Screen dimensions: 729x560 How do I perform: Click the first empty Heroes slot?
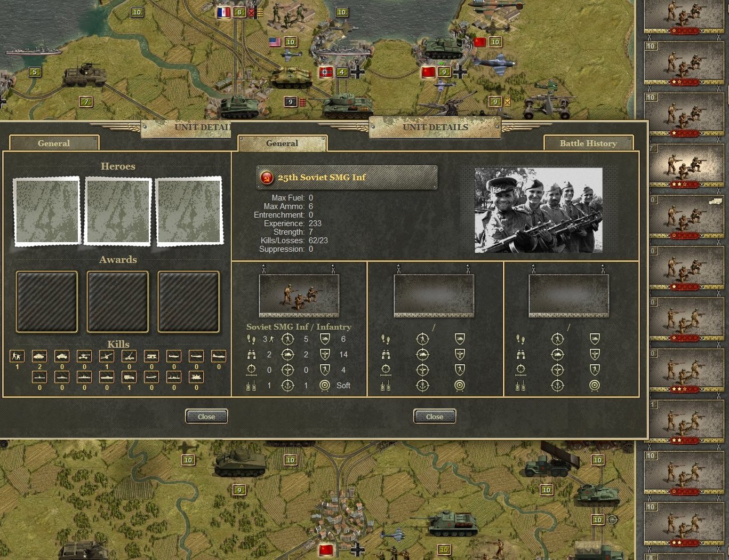pos(47,211)
